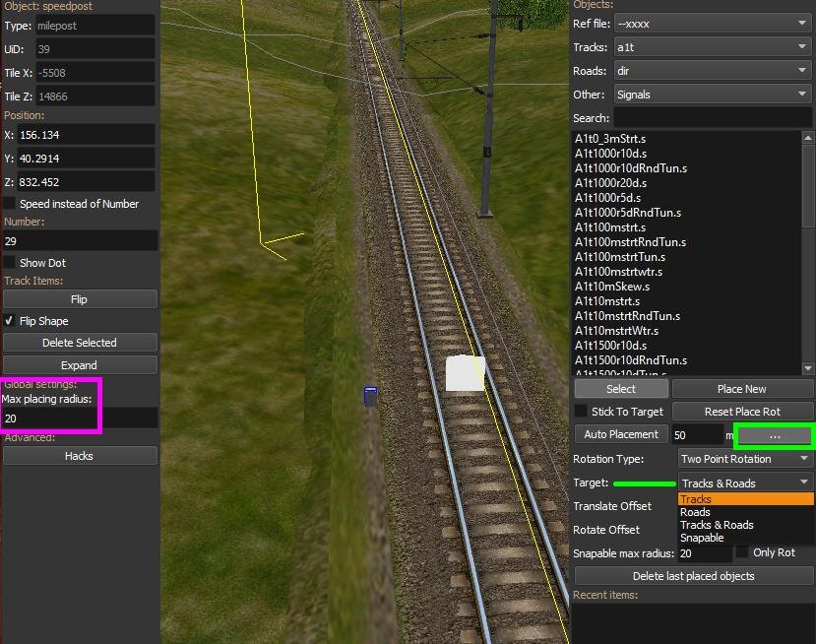Select A1t100mstrt.s in the objects list
This screenshot has height=644, width=816.
coord(610,227)
